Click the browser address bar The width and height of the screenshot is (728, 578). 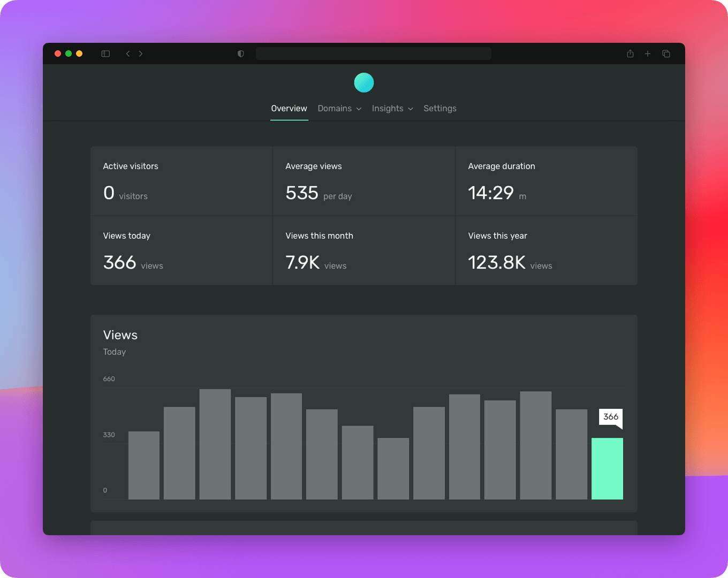click(373, 54)
